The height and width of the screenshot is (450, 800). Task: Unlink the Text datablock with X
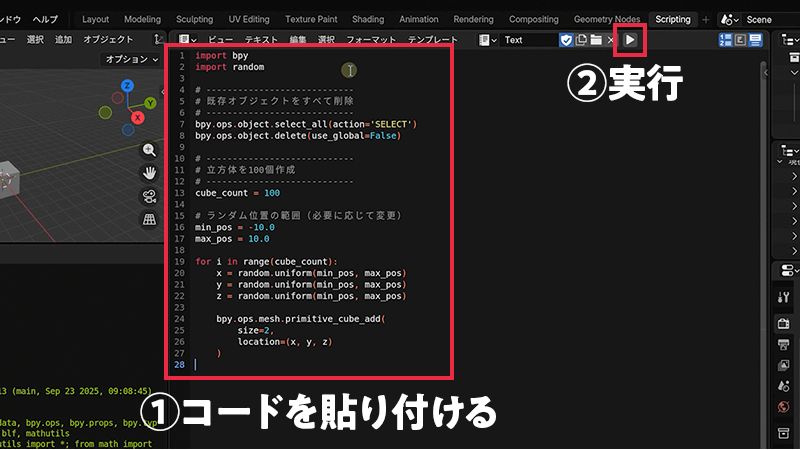610,40
